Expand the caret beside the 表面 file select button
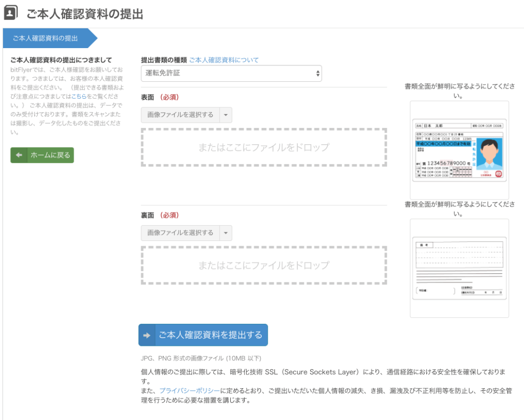The image size is (524, 420). point(226,115)
